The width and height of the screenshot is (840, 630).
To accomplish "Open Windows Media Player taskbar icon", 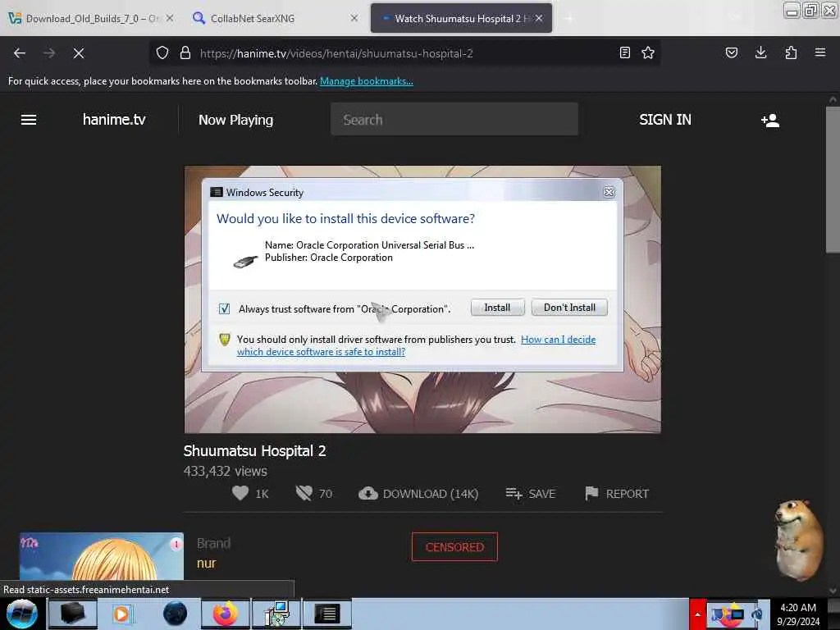I will point(123,614).
